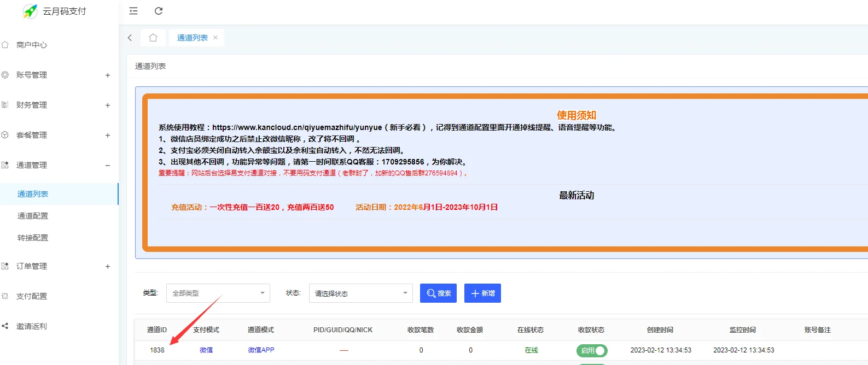Toggle the 启用 switch for channel 1838

pos(592,350)
